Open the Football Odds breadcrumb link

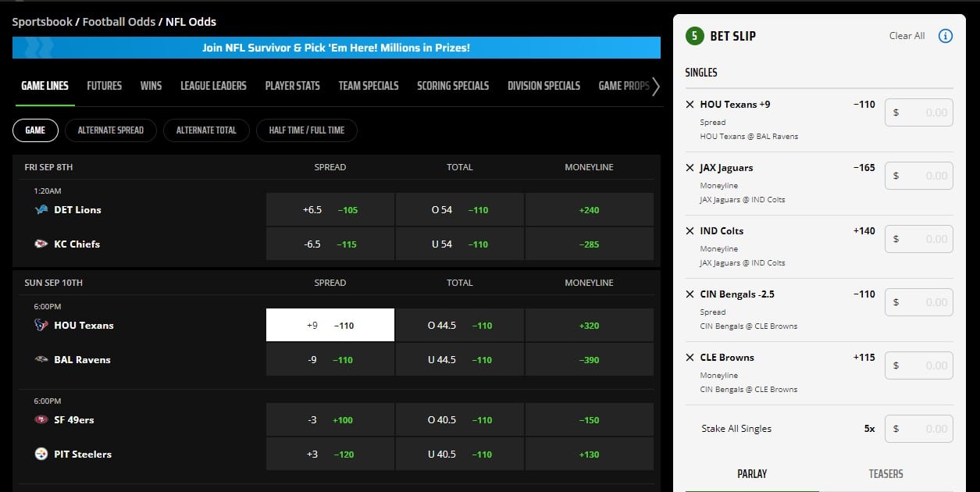coord(117,22)
